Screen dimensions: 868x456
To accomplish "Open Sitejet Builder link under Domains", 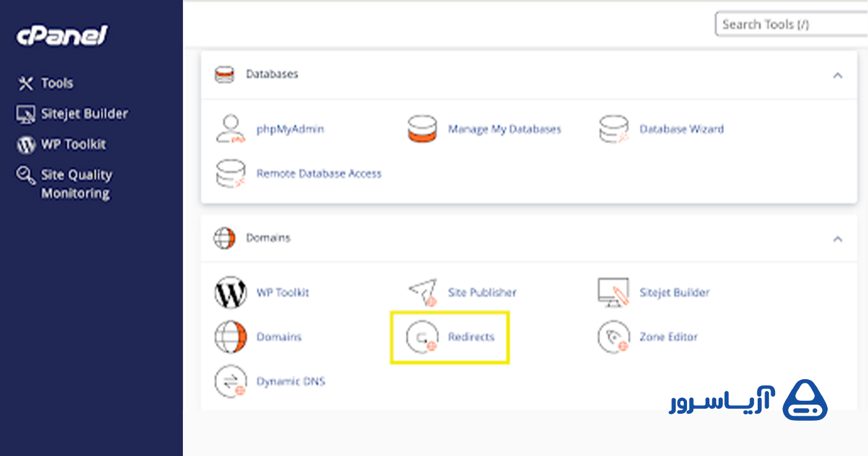I will pos(675,292).
